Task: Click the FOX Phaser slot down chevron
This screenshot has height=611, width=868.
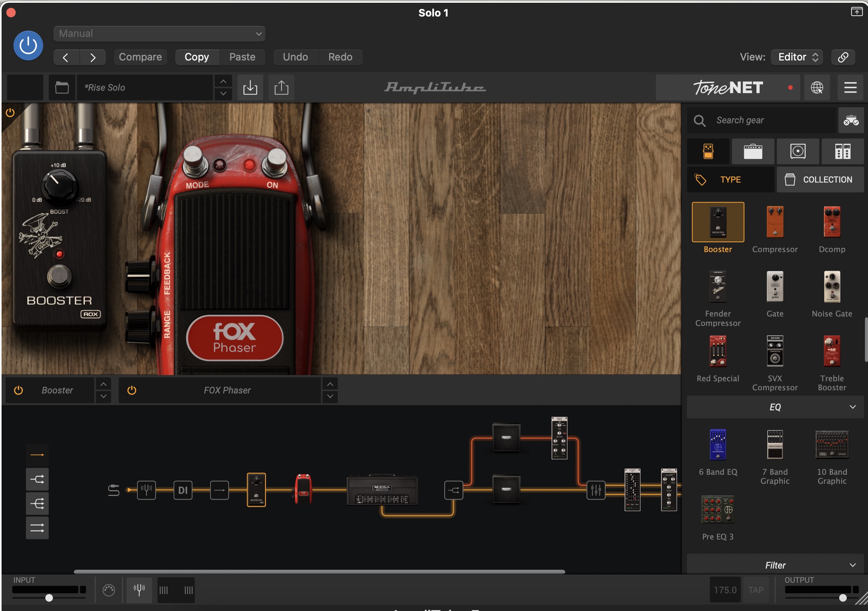Action: (x=330, y=396)
